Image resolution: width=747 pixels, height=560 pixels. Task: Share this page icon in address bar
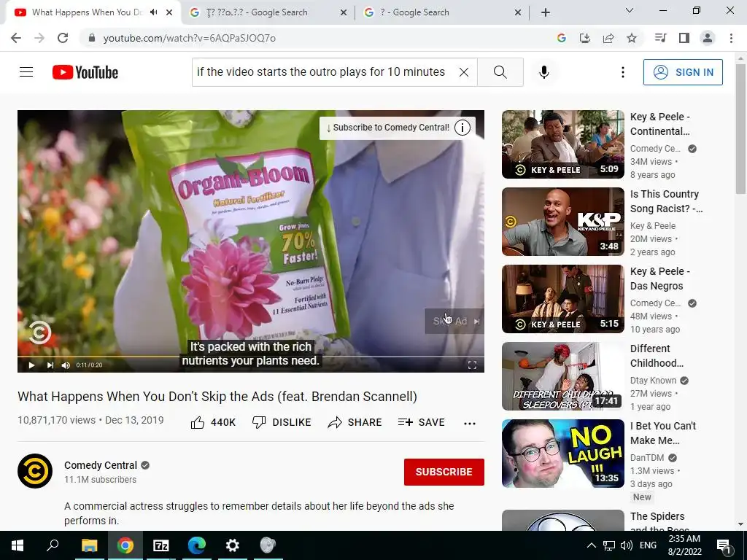(x=608, y=38)
